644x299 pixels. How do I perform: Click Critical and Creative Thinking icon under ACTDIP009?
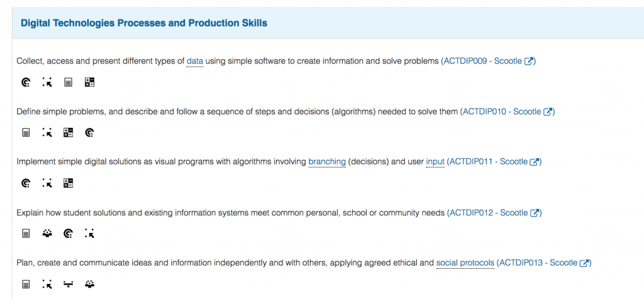(25, 82)
